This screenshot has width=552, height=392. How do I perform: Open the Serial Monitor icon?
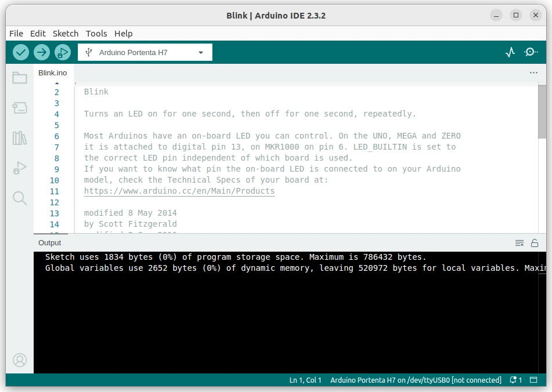[531, 52]
